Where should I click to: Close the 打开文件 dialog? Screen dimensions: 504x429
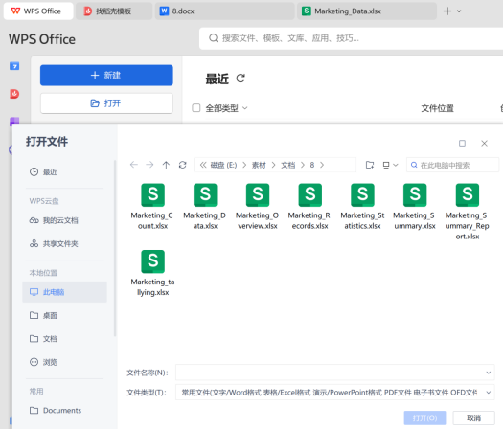tap(485, 143)
